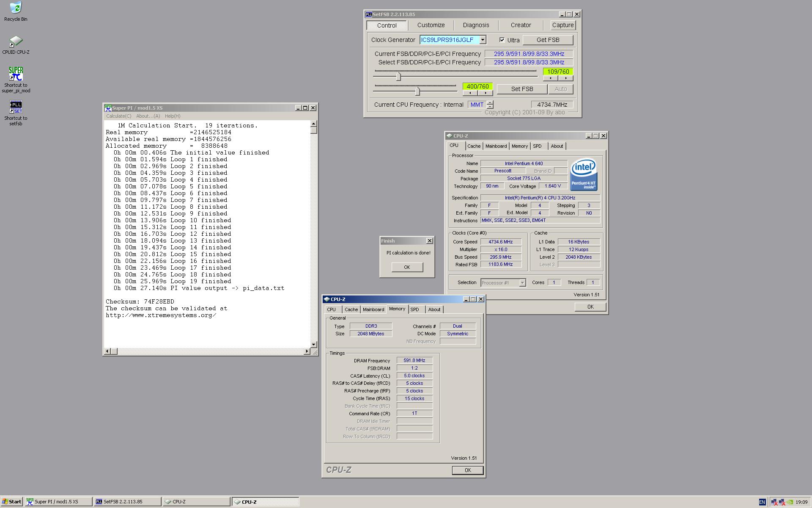This screenshot has height=508, width=812.
Task: Switch to Super PI taskbar button
Action: [58, 502]
